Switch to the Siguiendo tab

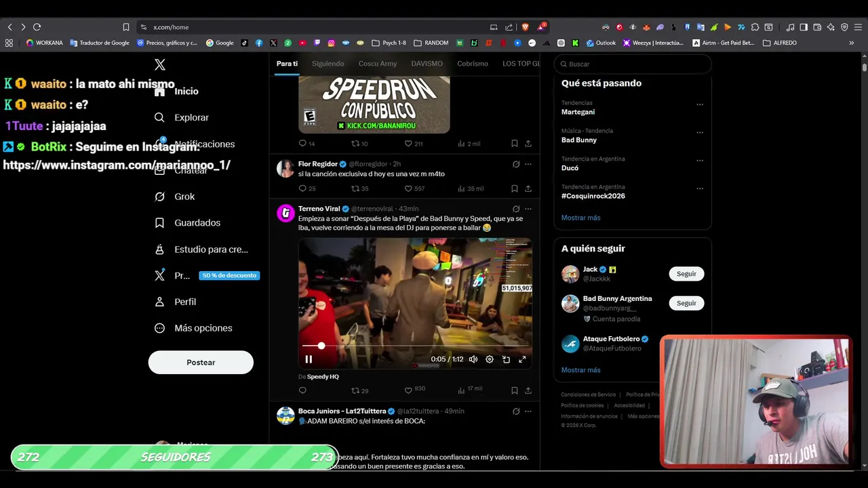click(328, 64)
